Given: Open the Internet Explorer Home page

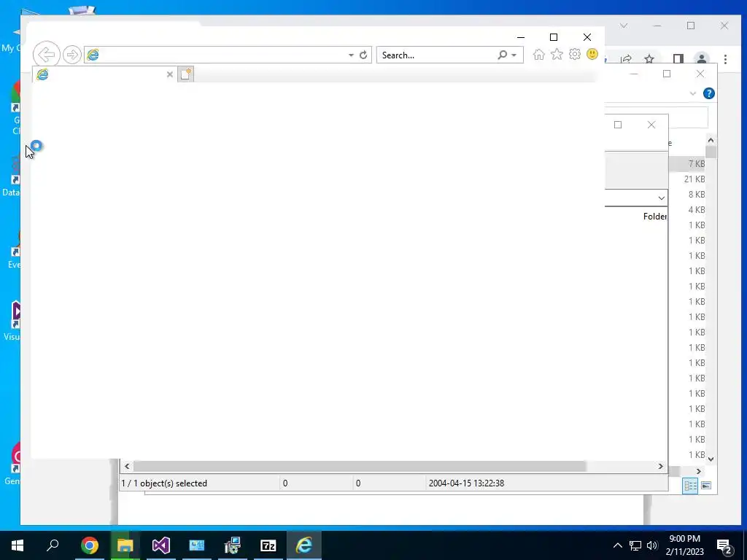Looking at the screenshot, I should coord(539,55).
